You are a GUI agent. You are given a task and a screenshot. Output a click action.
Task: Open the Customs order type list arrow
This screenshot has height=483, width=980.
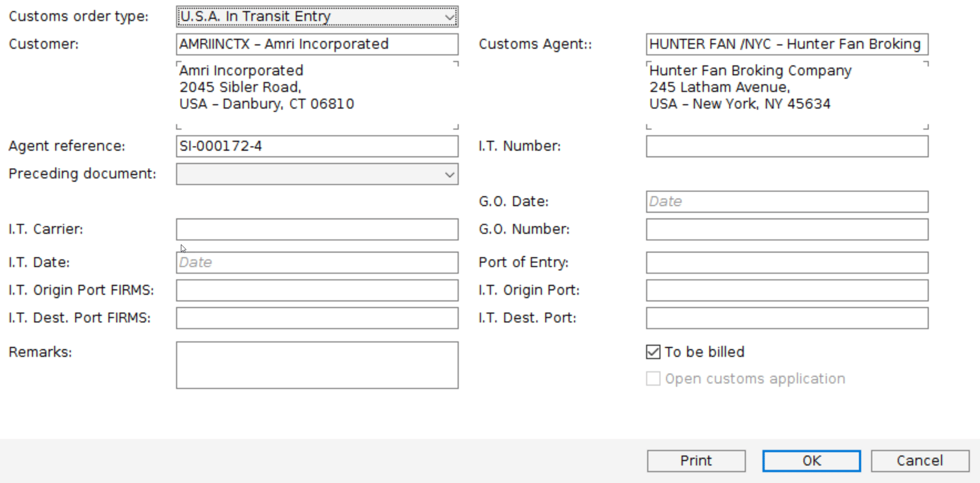pyautogui.click(x=450, y=17)
